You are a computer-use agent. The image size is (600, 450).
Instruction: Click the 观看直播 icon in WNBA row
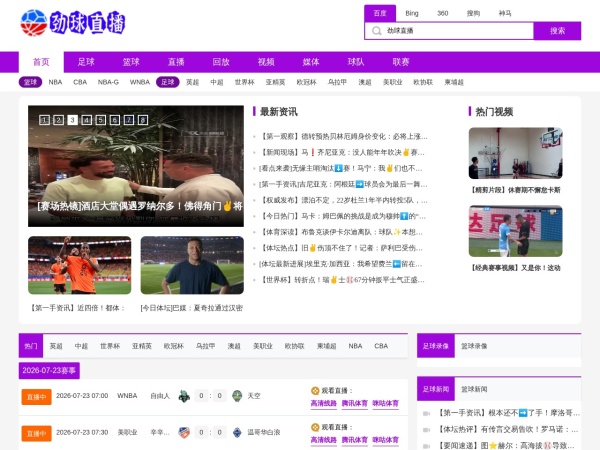click(x=315, y=391)
